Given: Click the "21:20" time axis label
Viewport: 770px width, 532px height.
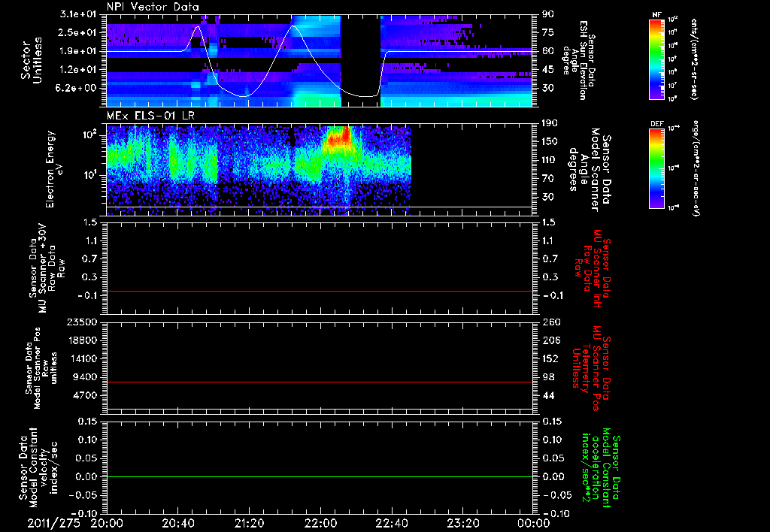Looking at the screenshot, I should point(250,523).
